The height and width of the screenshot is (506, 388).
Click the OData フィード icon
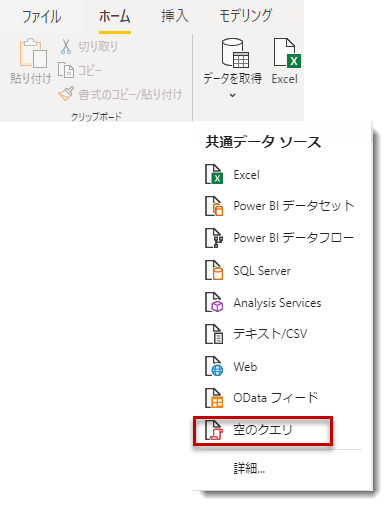tap(214, 398)
